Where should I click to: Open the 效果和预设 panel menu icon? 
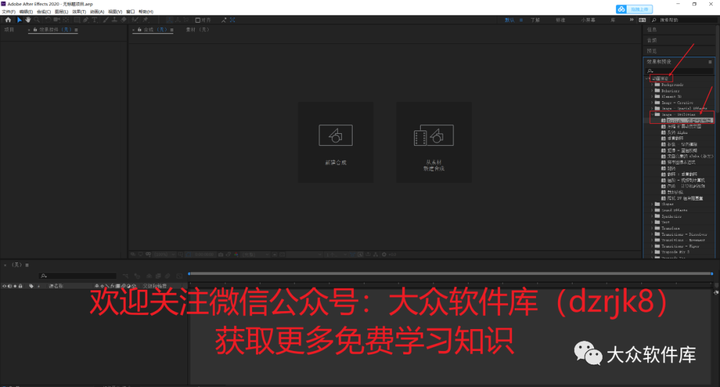point(710,62)
